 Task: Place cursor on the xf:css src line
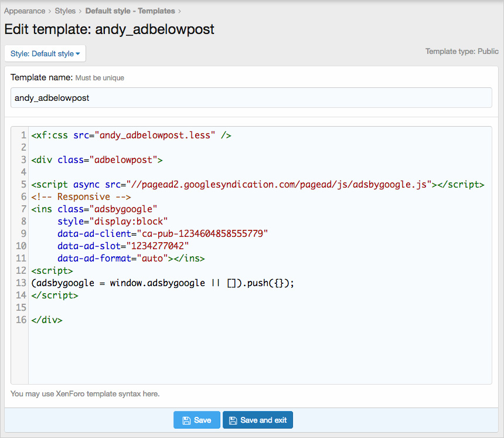pos(131,135)
